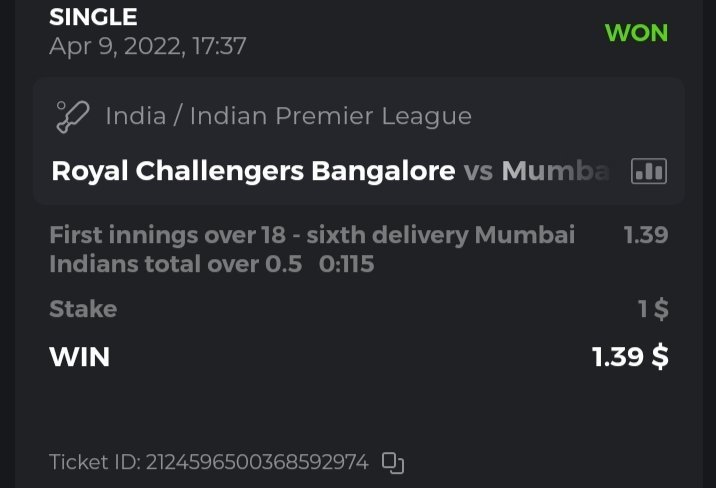Open match statistics bar chart icon
The width and height of the screenshot is (716, 488).
coord(648,172)
